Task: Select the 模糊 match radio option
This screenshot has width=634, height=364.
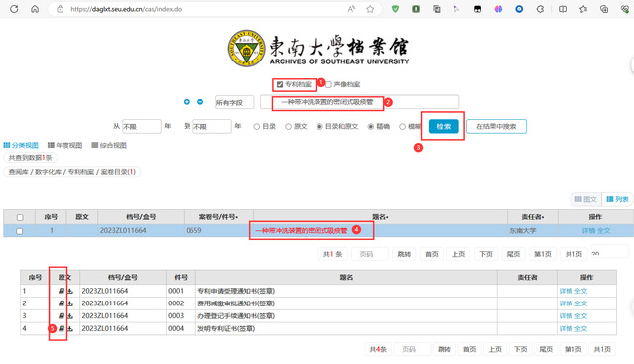Action: pyautogui.click(x=402, y=126)
